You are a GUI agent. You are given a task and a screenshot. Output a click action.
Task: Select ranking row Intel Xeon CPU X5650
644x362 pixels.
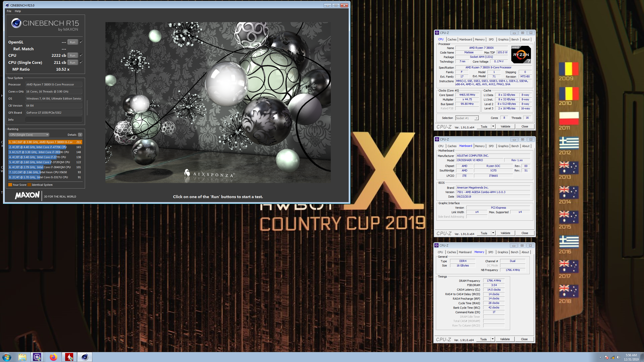[45, 172]
